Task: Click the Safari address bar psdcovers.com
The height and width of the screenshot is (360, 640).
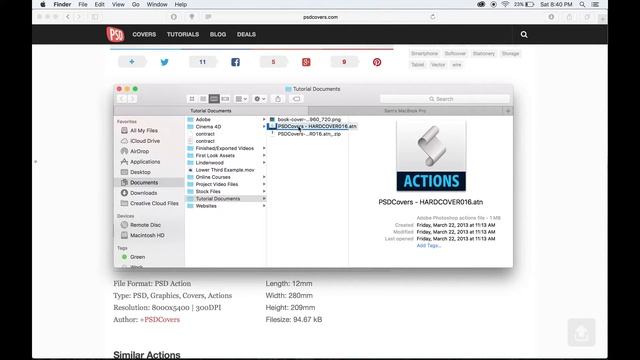Action: point(320,17)
